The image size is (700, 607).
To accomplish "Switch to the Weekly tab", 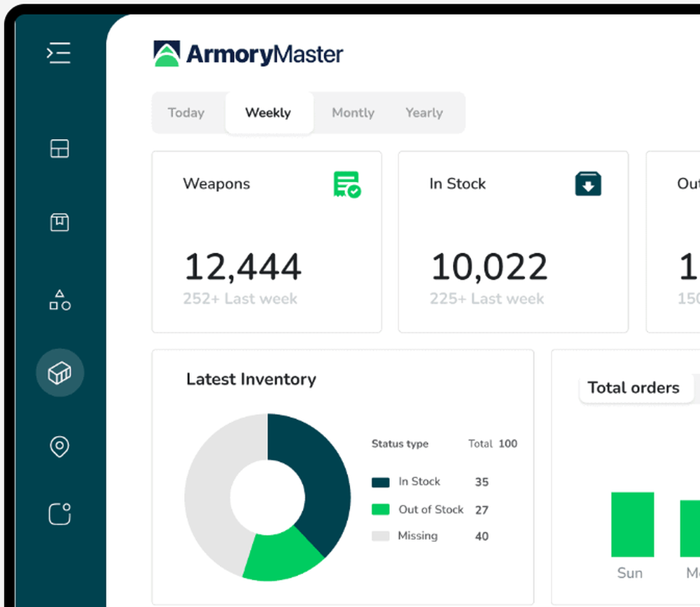I will (x=268, y=113).
